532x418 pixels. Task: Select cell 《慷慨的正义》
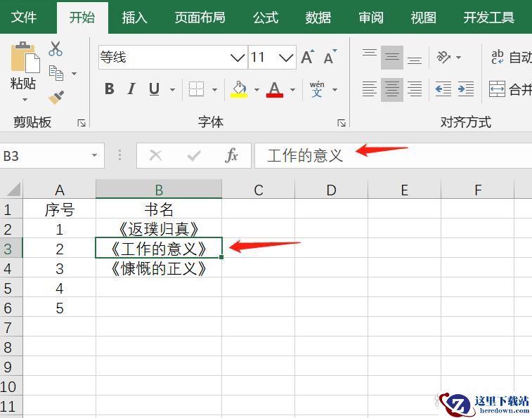159,268
